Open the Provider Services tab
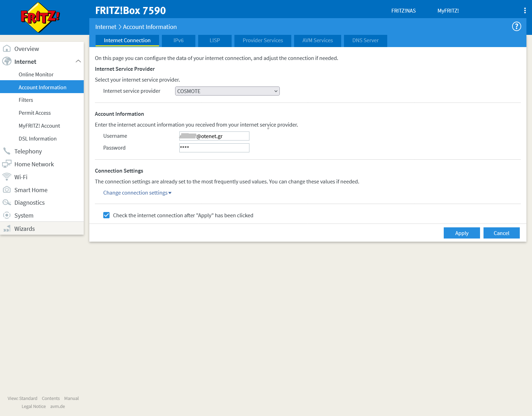Viewport: 532px width, 416px height. (x=263, y=40)
